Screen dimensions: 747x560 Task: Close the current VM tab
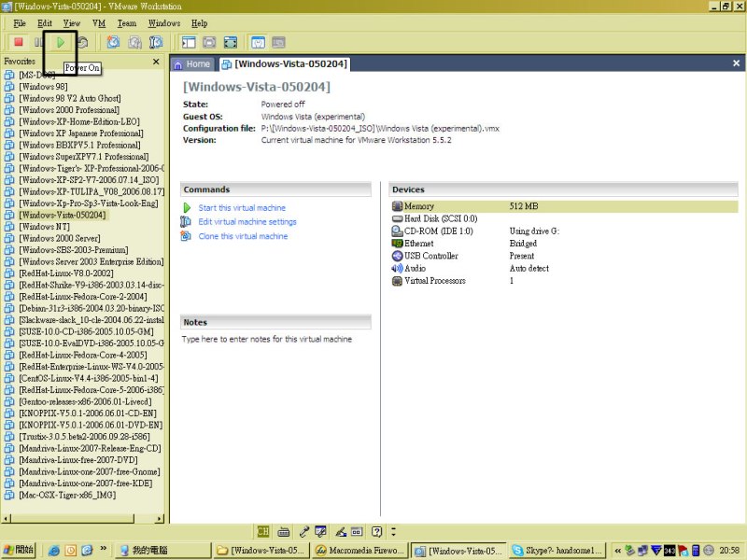tap(736, 63)
